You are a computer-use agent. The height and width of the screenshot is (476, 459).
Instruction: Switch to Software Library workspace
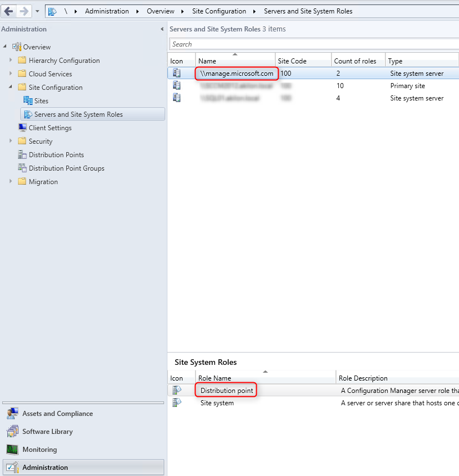pyautogui.click(x=83, y=431)
